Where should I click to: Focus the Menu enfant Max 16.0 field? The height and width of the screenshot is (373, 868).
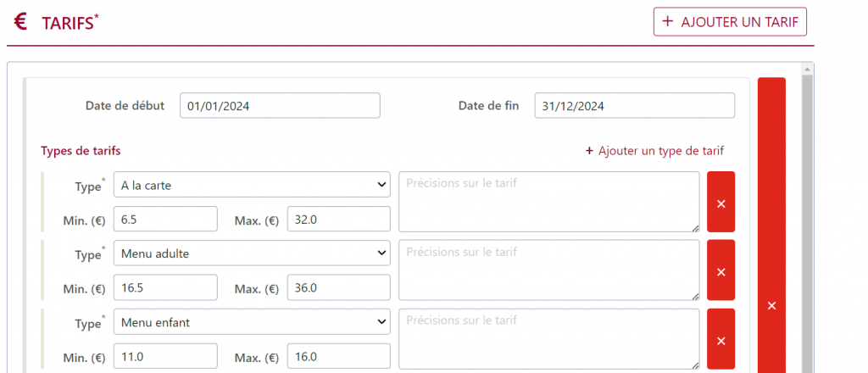(339, 356)
